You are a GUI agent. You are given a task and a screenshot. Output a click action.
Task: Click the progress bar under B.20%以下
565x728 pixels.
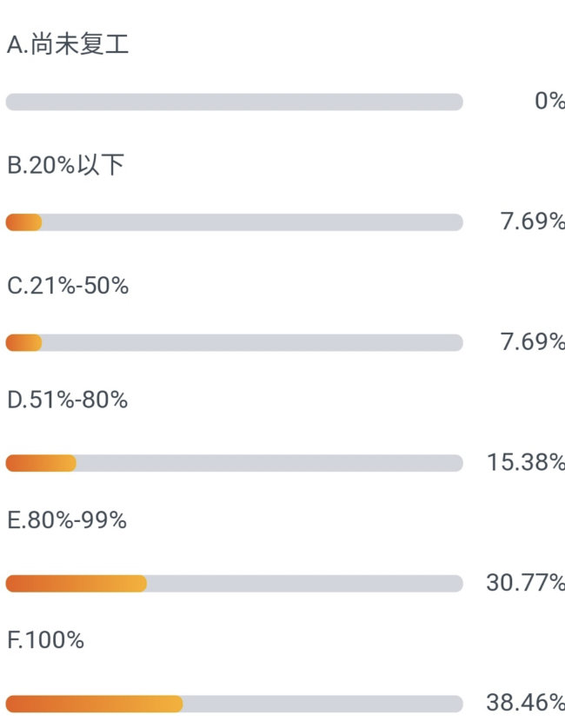[x=234, y=222]
